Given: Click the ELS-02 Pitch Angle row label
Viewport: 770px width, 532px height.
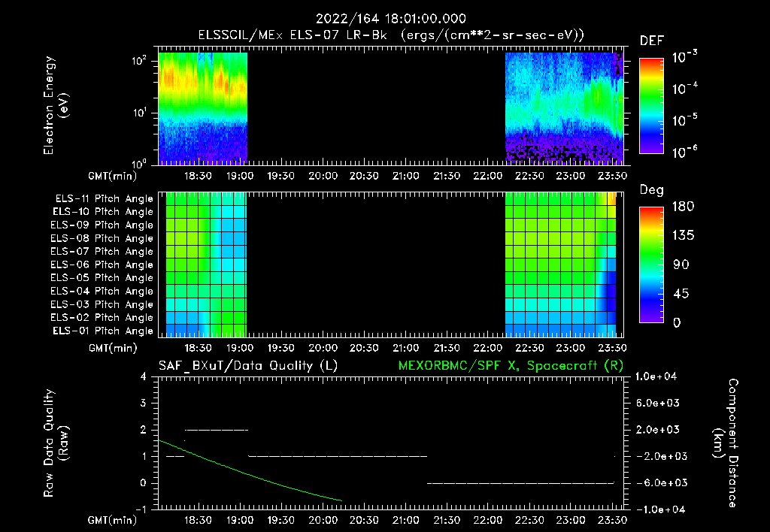Looking at the screenshot, I should [x=102, y=318].
